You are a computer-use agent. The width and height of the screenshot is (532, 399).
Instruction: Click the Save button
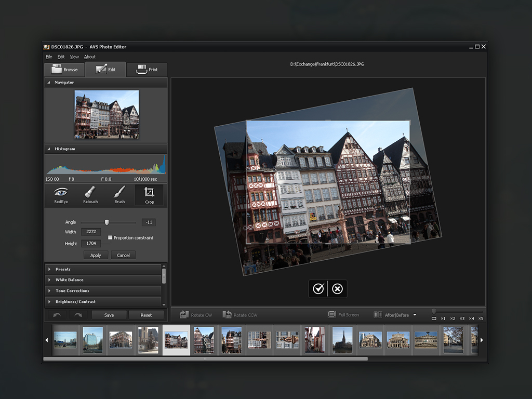pyautogui.click(x=109, y=314)
